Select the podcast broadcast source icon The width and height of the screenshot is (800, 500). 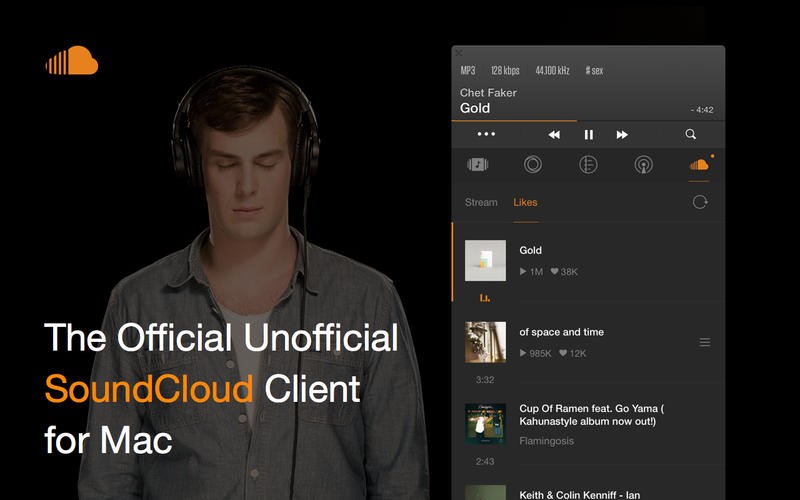click(x=643, y=165)
